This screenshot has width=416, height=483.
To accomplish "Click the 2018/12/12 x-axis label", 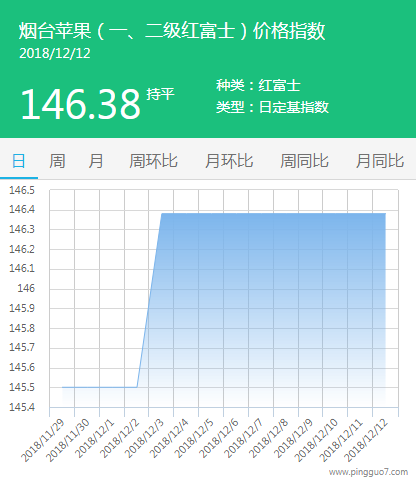I will tap(366, 441).
